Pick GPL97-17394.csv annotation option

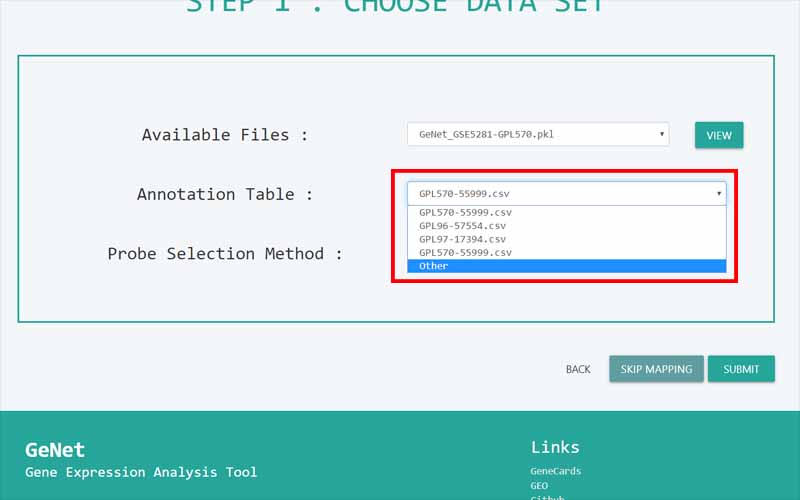tap(462, 239)
